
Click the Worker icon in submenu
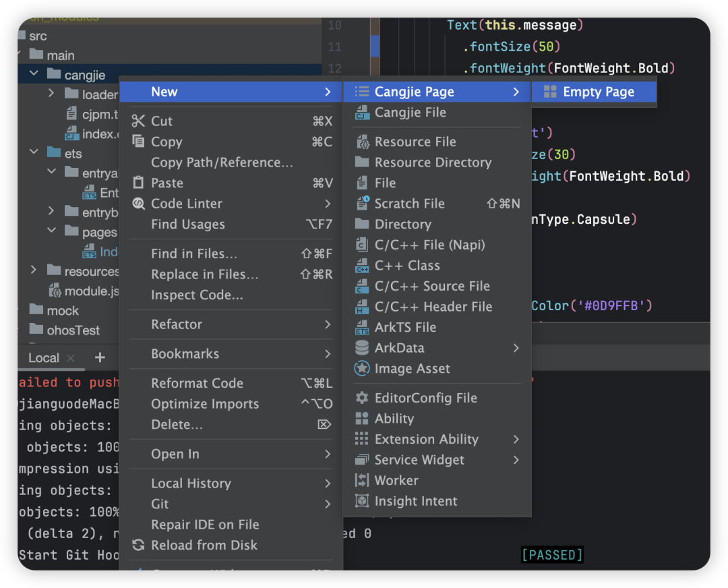(x=362, y=481)
